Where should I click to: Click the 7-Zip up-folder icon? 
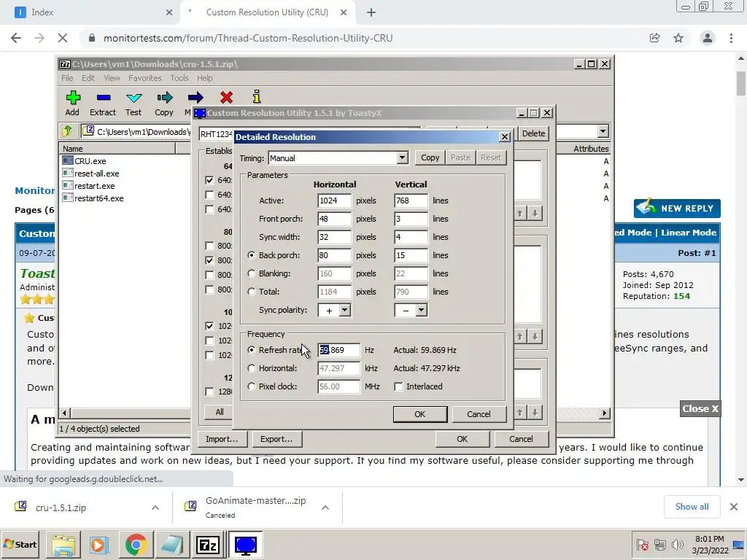click(66, 131)
